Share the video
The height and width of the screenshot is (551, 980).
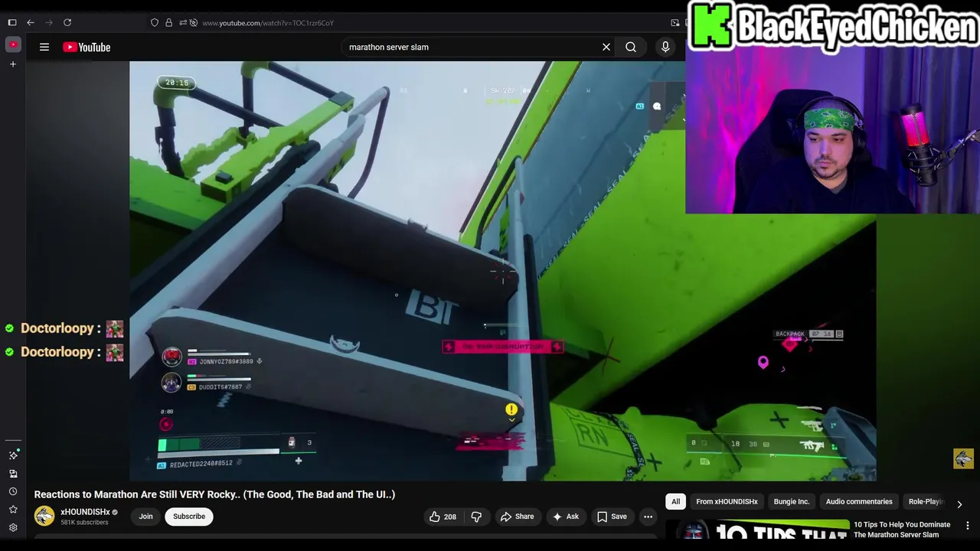pyautogui.click(x=517, y=517)
